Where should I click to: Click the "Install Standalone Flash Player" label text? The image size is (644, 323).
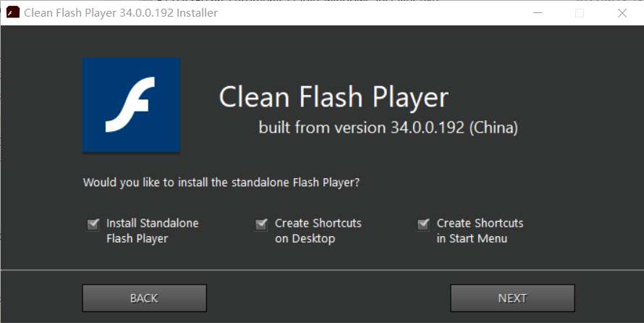[x=152, y=230]
